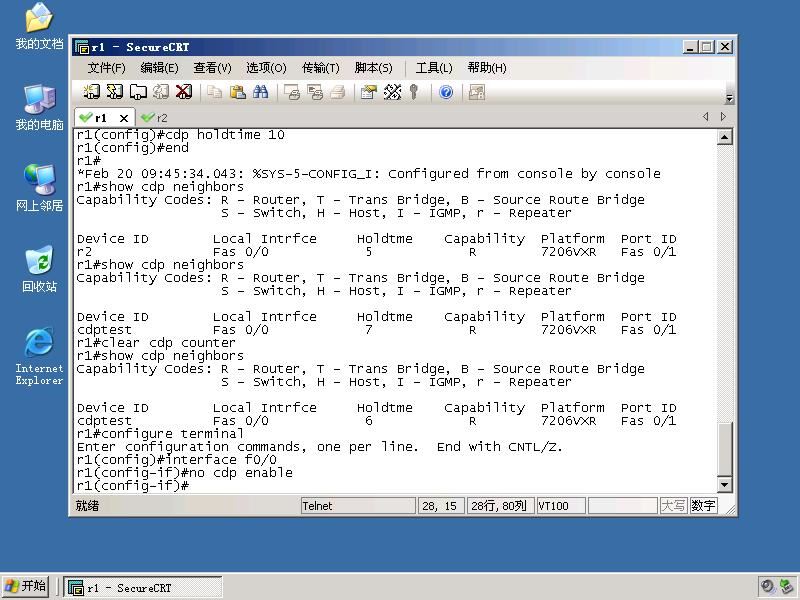800x600 pixels.
Task: Click the r1 - SecureCRT taskbar button
Action: point(143,587)
